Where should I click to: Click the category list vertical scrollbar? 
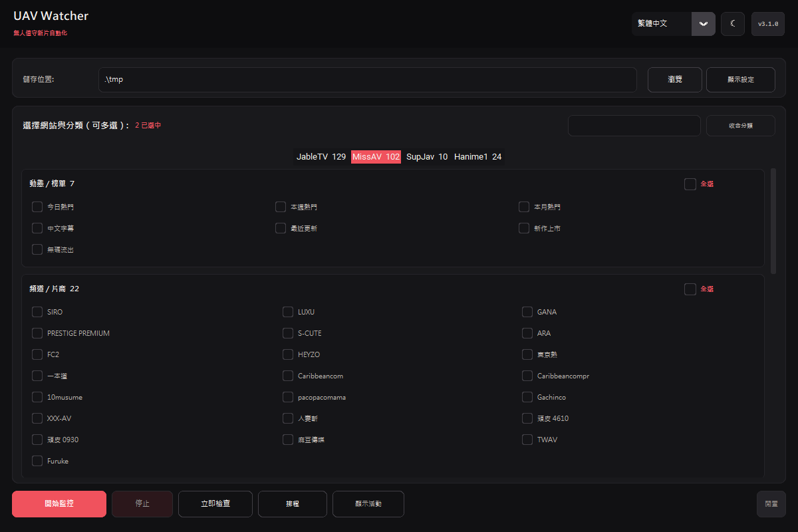tap(773, 221)
